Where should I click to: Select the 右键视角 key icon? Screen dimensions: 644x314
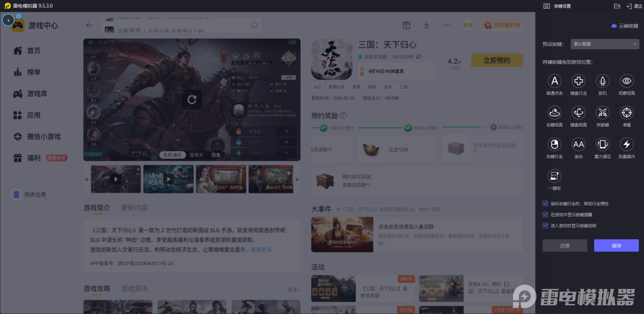pos(554,112)
